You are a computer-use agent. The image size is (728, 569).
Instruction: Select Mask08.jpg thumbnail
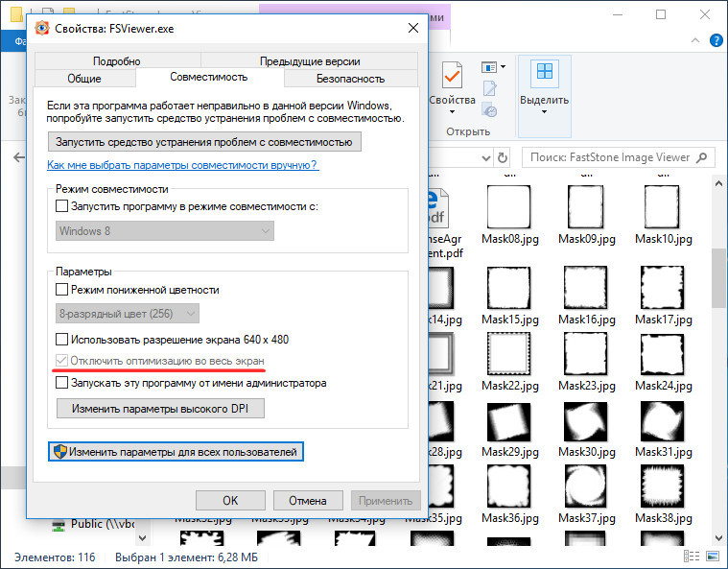click(509, 206)
